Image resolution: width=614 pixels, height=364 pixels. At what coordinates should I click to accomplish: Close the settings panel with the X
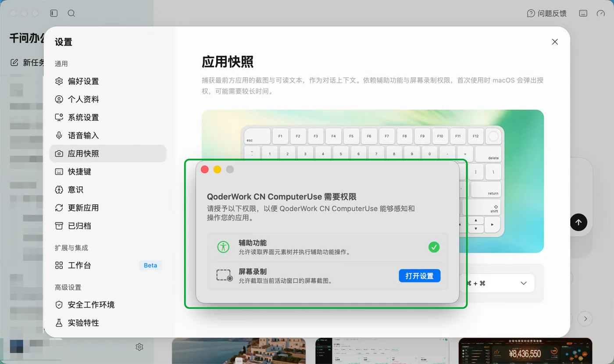(555, 42)
